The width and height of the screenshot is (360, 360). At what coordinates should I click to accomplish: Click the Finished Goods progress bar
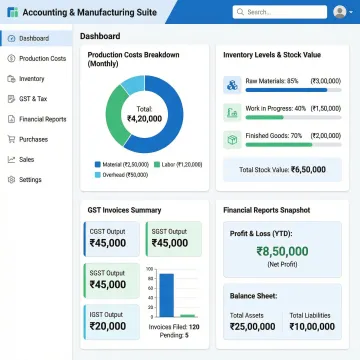tap(293, 145)
